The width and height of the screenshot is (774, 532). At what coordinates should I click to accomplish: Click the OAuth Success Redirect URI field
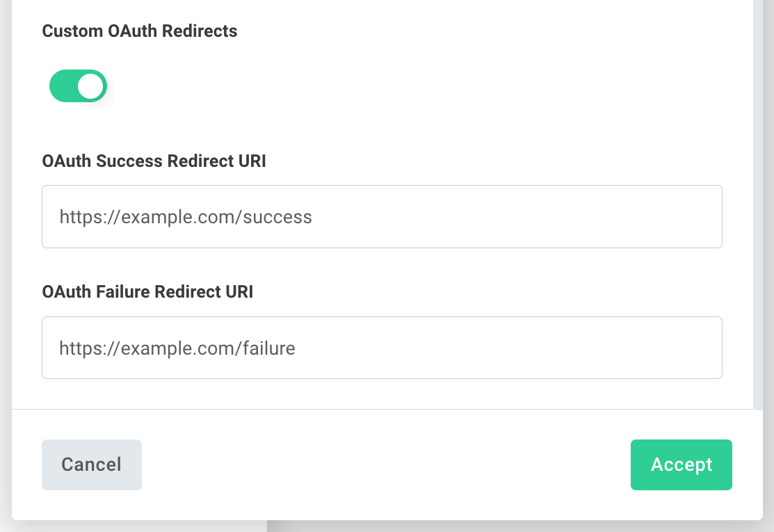tap(382, 216)
